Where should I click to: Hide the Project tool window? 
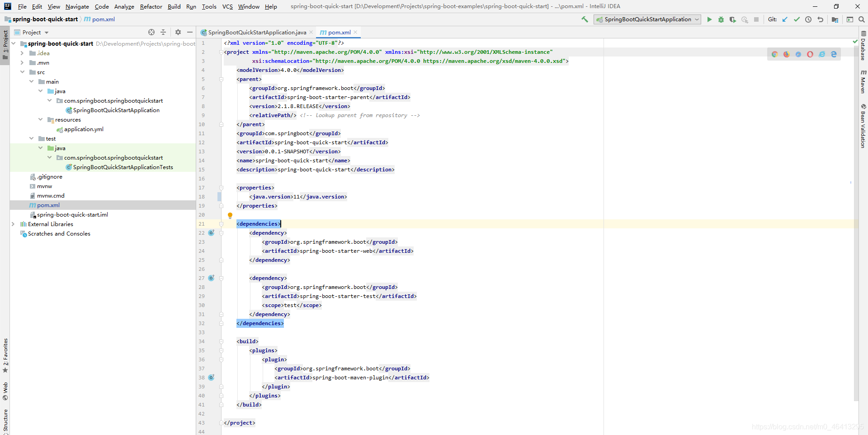[190, 32]
